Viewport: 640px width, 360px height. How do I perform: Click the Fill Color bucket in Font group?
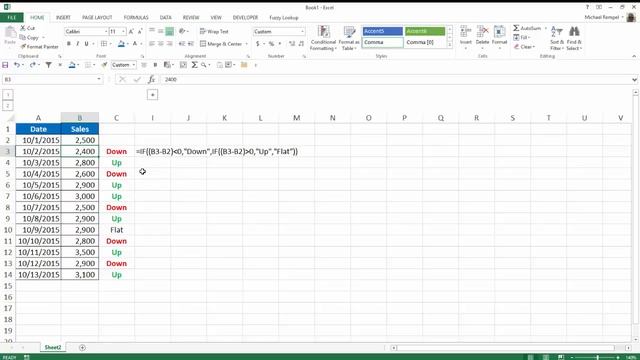point(121,44)
